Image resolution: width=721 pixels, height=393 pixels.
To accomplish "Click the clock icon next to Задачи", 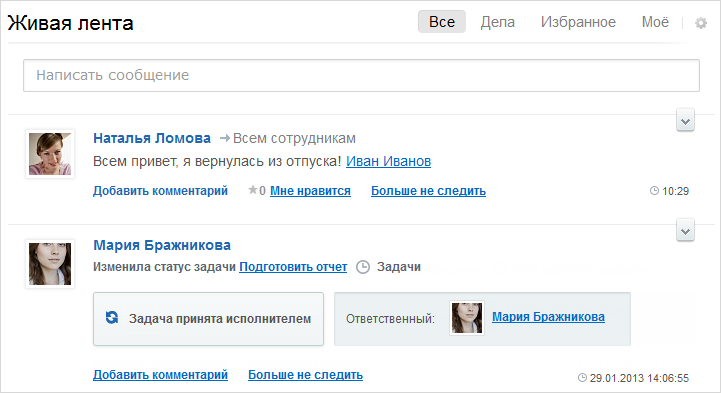I will [x=363, y=267].
